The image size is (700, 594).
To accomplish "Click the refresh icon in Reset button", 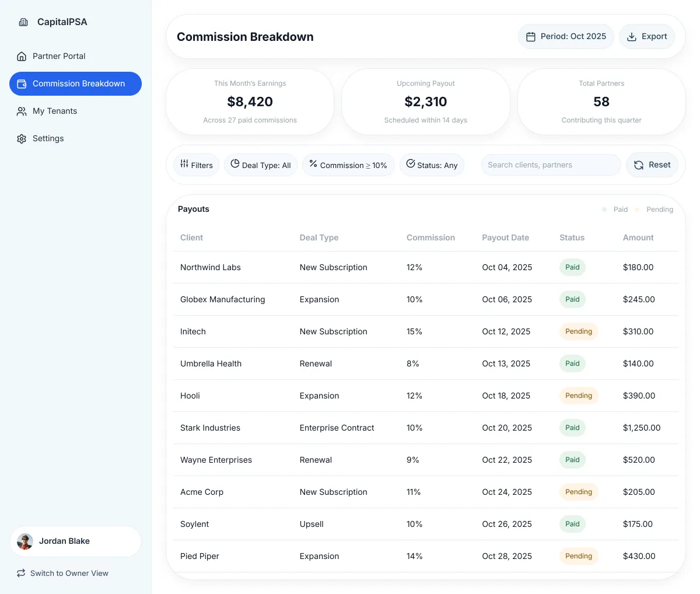I will pyautogui.click(x=639, y=165).
